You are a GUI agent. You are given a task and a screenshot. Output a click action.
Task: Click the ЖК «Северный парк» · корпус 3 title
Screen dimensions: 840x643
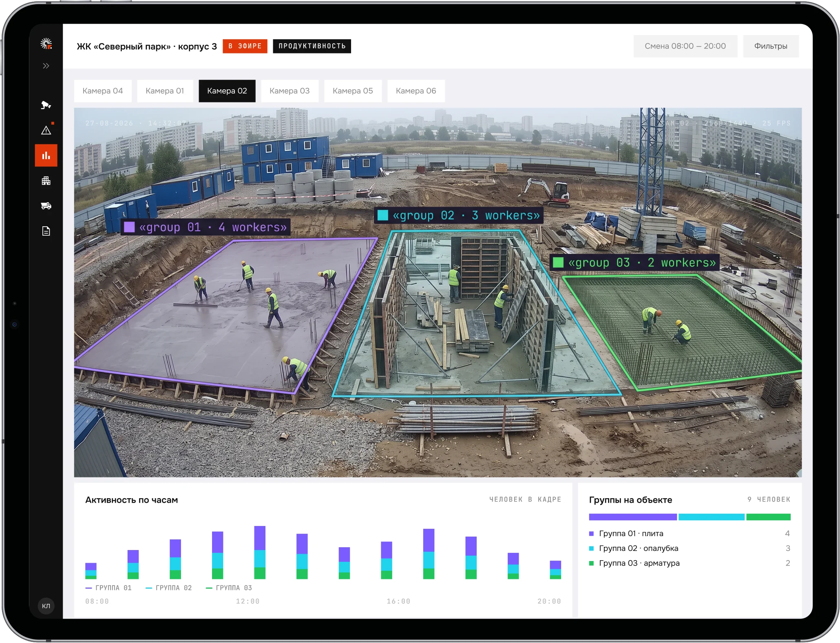pos(147,46)
